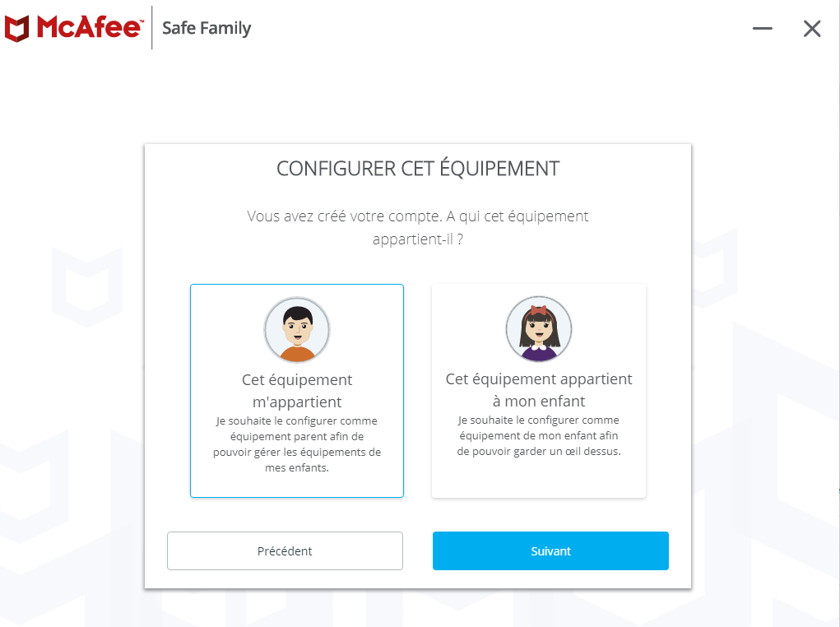This screenshot has height=627, width=840.
Task: Click the Safe Family product label
Action: (207, 28)
